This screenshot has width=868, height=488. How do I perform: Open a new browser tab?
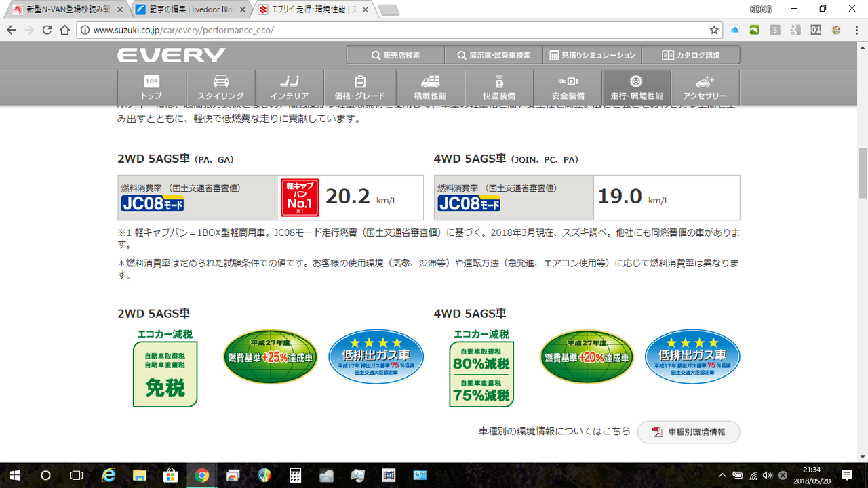(389, 10)
